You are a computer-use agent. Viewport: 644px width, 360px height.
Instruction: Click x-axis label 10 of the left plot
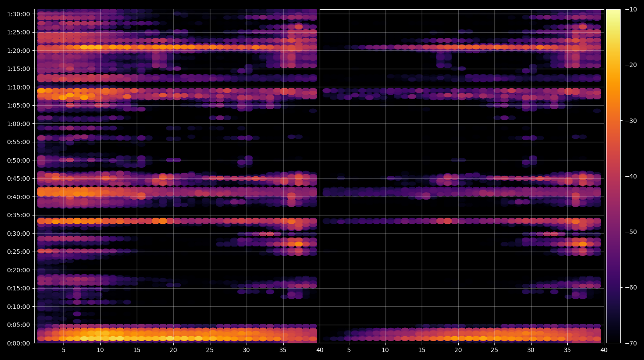click(x=100, y=350)
